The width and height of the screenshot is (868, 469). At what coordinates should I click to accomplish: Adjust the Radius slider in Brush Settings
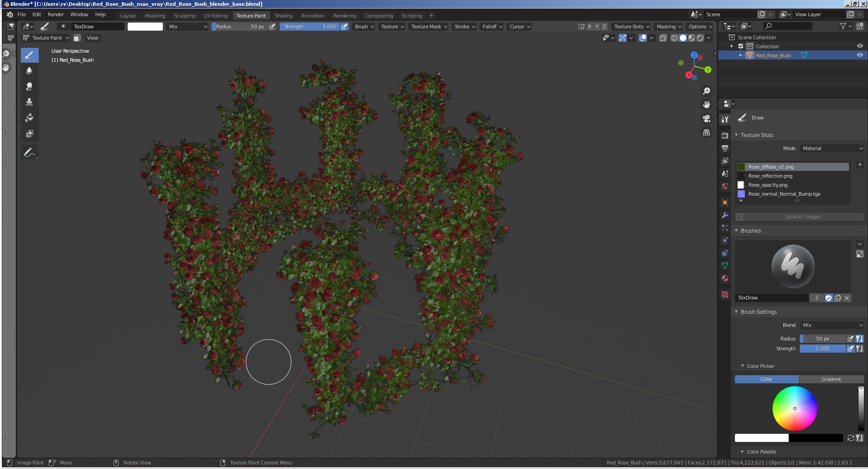pos(822,339)
